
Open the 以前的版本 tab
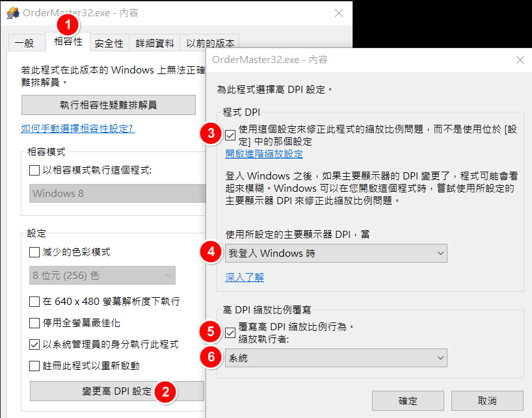pyautogui.click(x=208, y=44)
